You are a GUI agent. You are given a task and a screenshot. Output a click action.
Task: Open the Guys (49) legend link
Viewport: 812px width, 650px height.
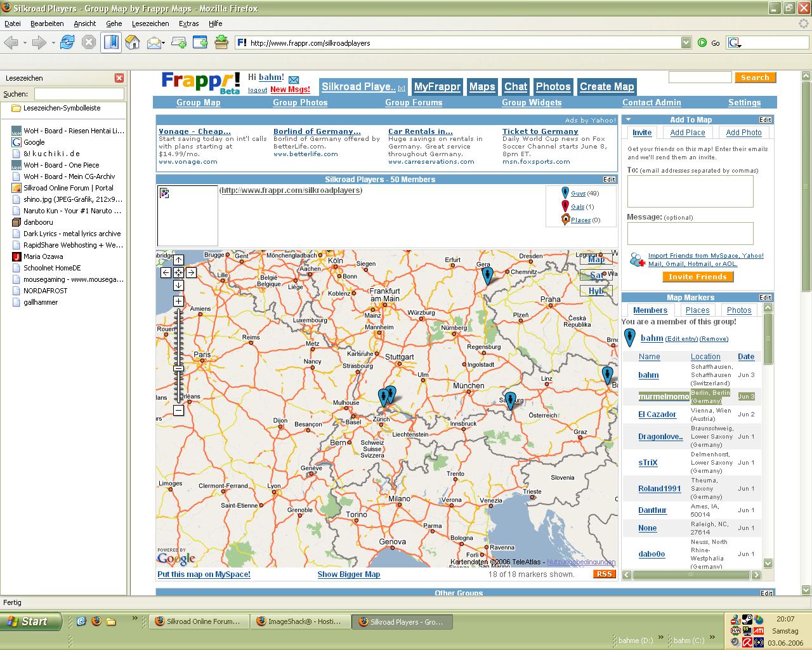578,194
